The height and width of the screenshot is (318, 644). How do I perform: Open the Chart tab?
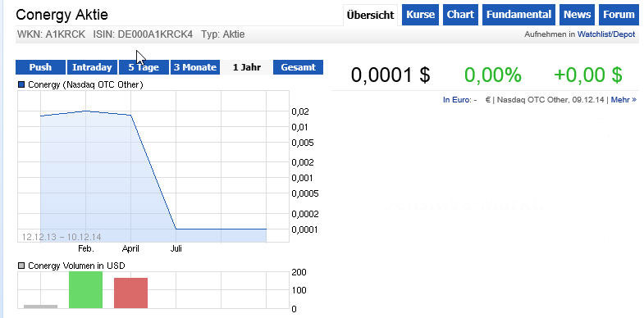tap(460, 15)
